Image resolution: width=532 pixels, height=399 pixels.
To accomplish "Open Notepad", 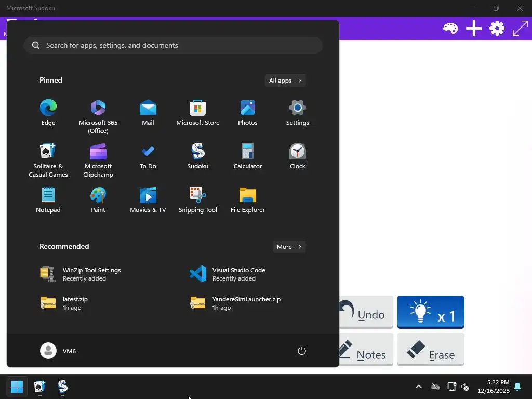I will coord(48,200).
